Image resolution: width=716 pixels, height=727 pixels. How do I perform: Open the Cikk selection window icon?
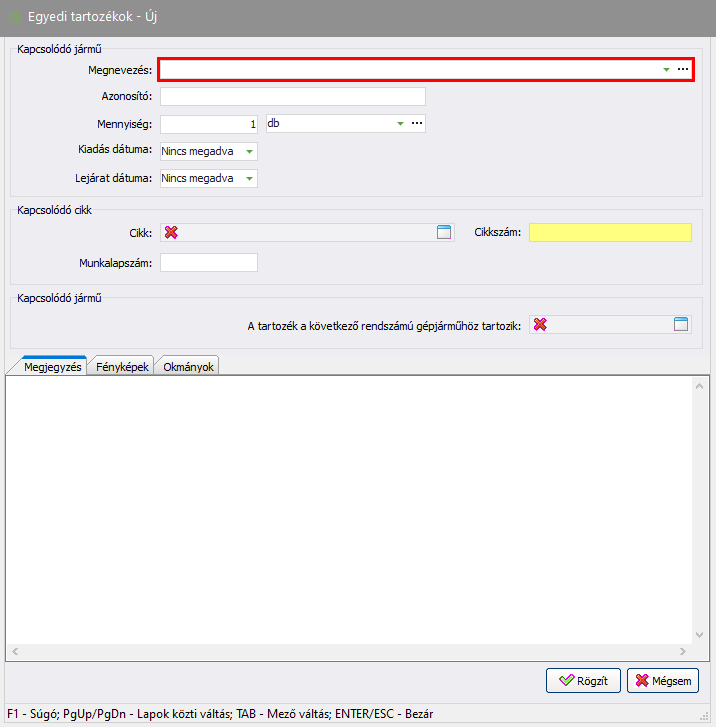[444, 232]
